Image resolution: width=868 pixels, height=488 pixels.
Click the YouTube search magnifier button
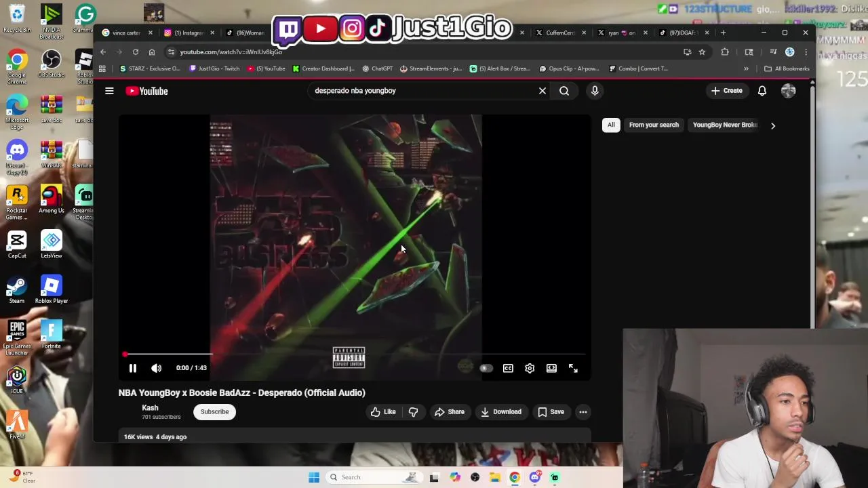(x=564, y=91)
